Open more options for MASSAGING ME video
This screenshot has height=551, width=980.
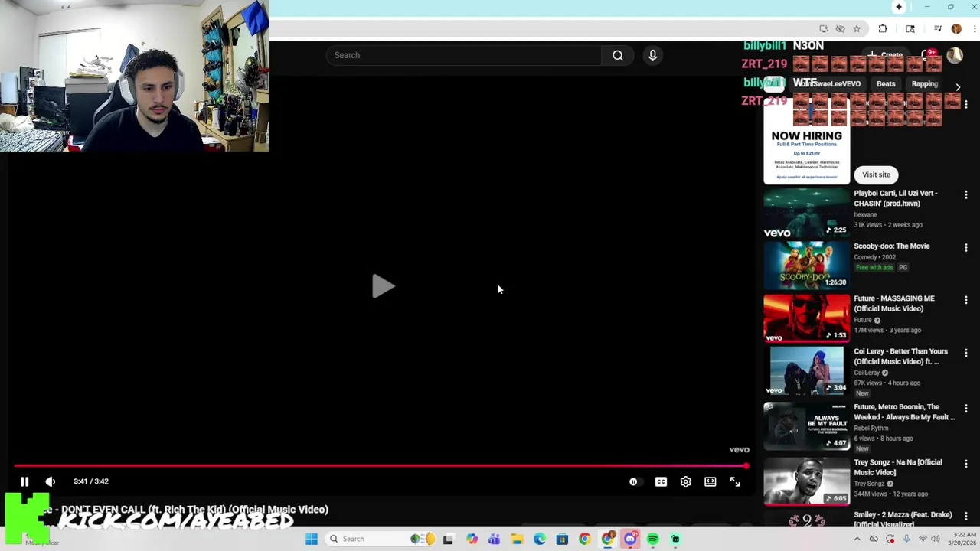point(966,301)
